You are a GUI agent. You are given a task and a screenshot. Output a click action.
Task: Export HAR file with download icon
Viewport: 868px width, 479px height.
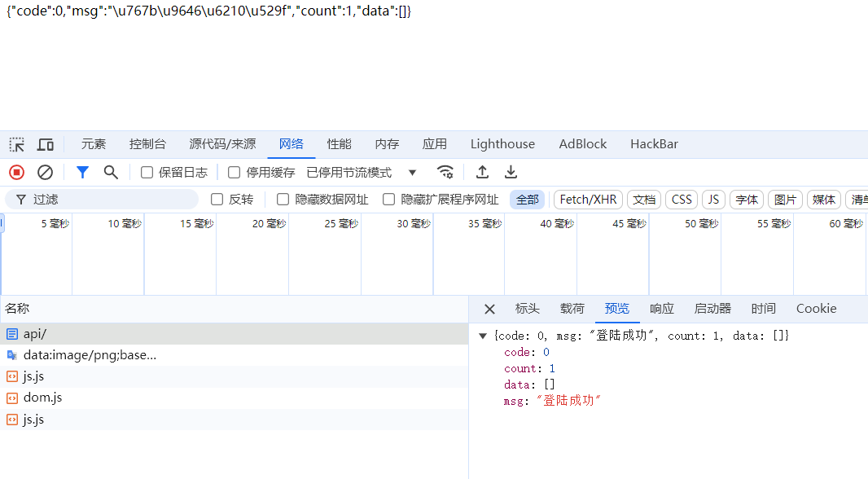(511, 172)
